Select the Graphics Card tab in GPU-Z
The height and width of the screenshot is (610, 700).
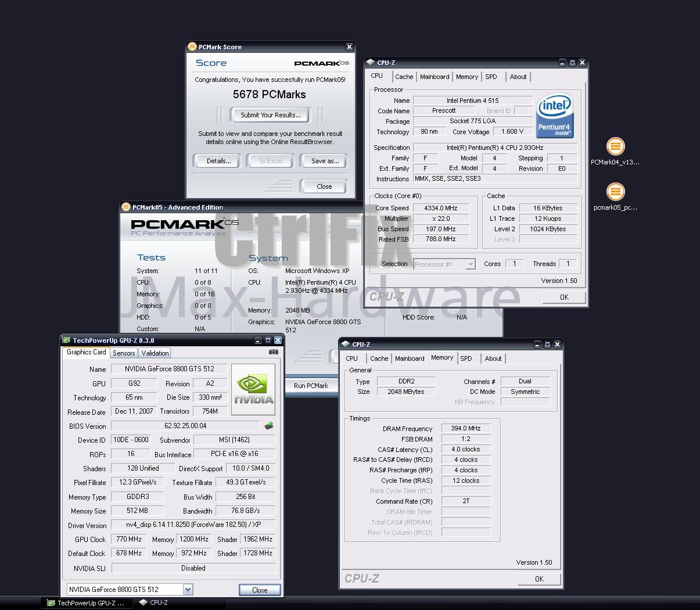point(87,352)
